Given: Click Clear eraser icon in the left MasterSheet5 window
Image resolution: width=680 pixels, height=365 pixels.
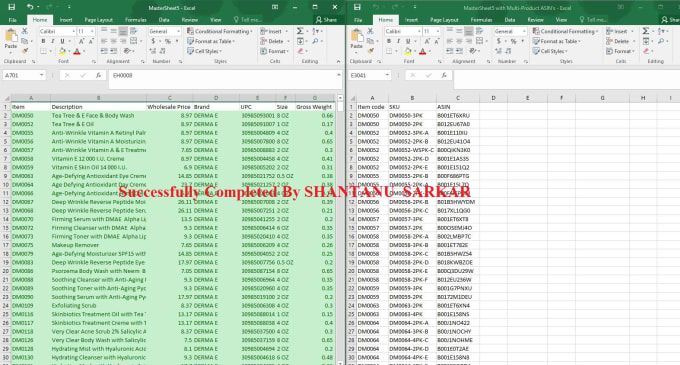Looking at the screenshot, I should point(301,51).
